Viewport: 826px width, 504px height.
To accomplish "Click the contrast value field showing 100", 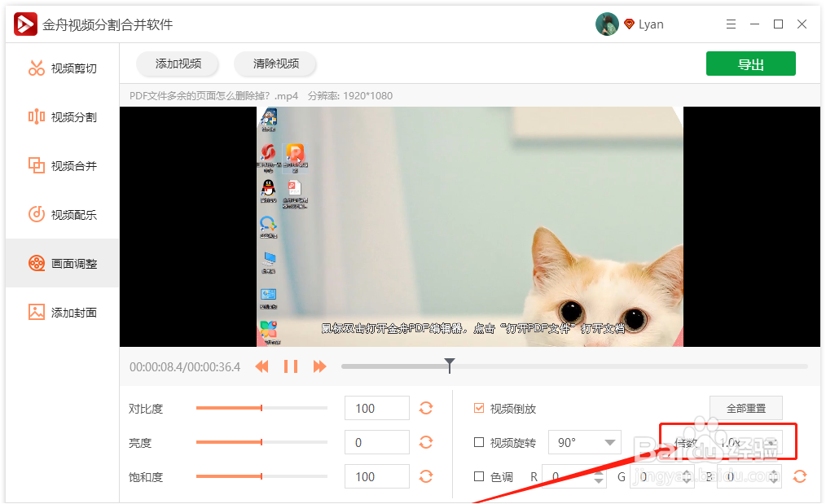I will click(376, 408).
